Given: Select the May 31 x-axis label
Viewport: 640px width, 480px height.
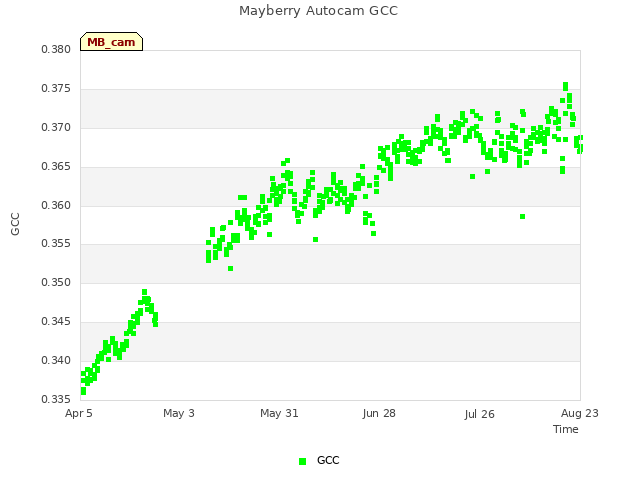Looking at the screenshot, I should [x=279, y=413].
